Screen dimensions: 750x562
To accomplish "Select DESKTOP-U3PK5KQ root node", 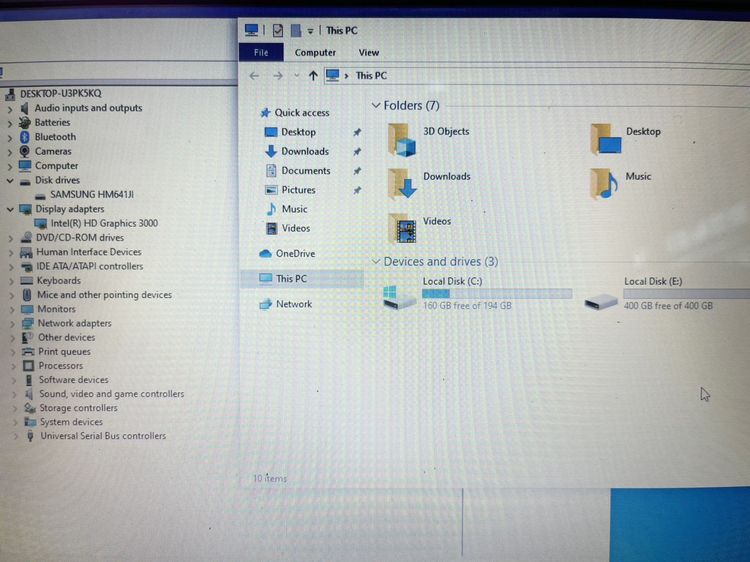I will coord(61,93).
